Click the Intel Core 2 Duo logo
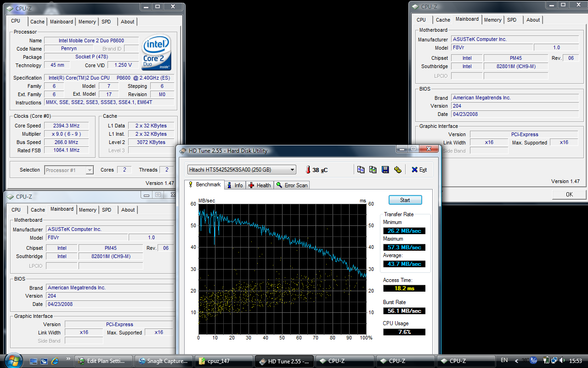The image size is (588, 368). click(x=157, y=52)
